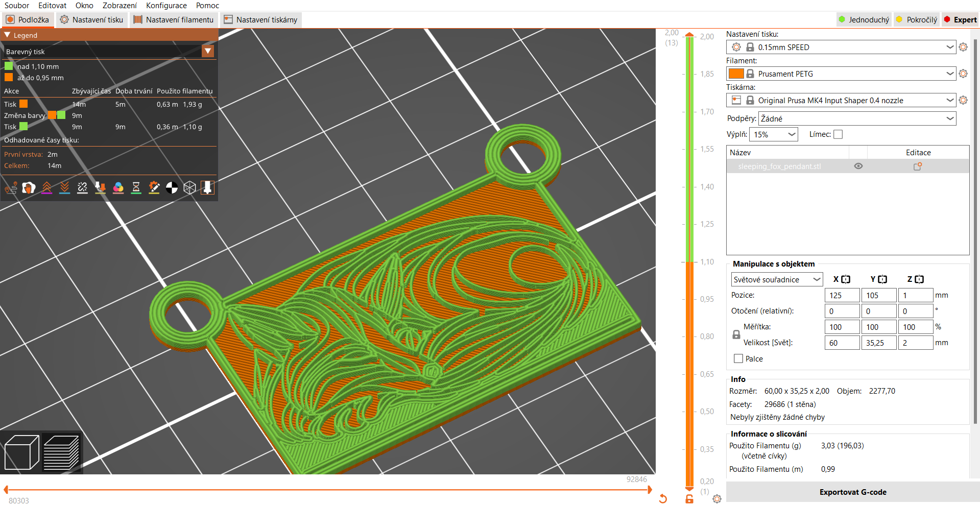This screenshot has height=505, width=980.
Task: Click the edit icon for sleeping_fox_pendant.stl
Action: tap(918, 166)
